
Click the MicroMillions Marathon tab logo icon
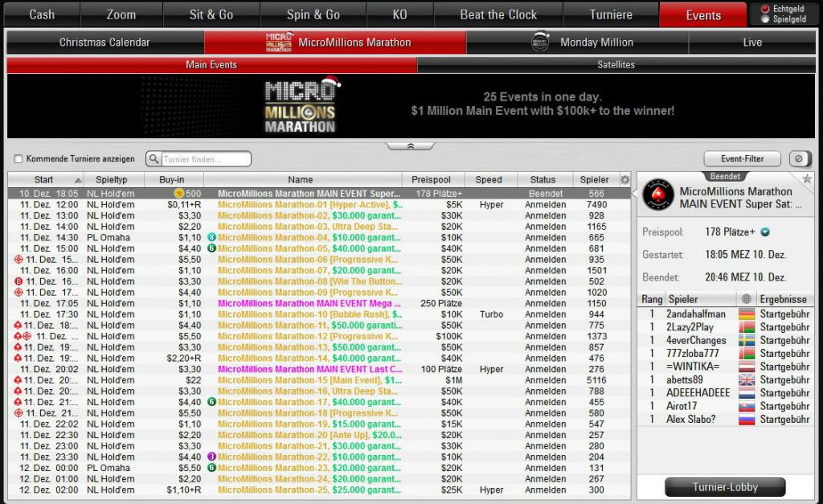[x=279, y=42]
